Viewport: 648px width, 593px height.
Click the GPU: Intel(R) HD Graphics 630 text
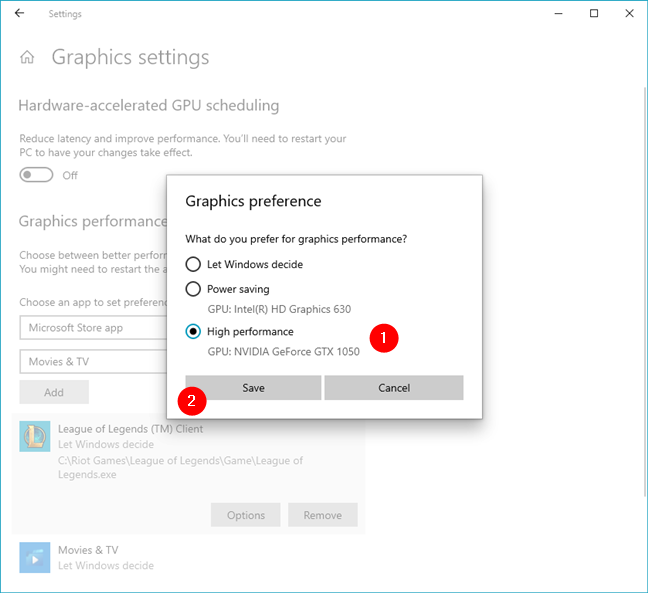279,309
